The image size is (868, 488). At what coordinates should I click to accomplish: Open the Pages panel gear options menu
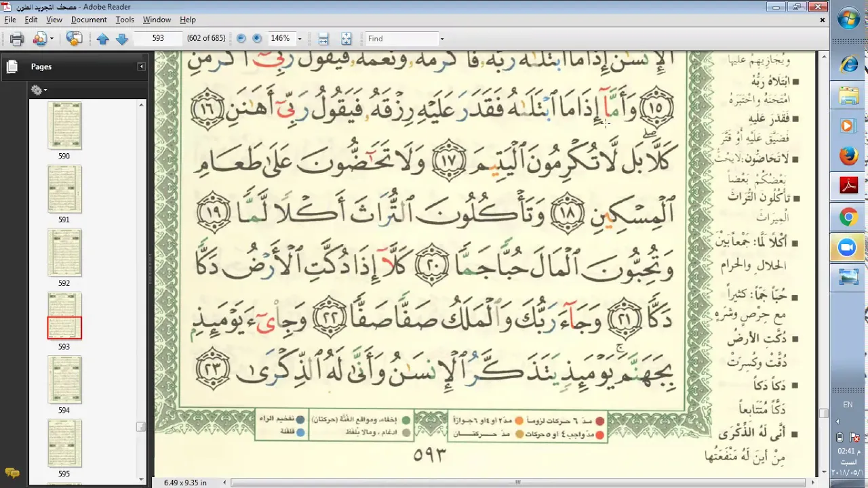(39, 89)
